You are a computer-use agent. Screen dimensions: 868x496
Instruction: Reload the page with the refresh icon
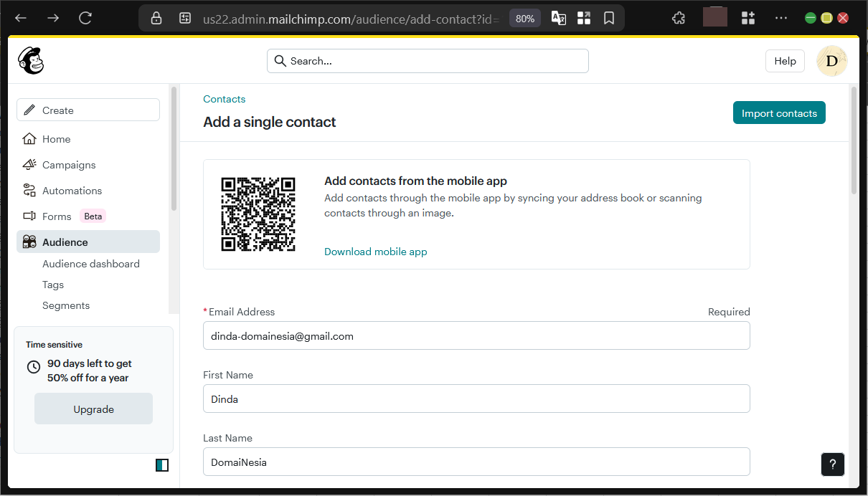(85, 19)
